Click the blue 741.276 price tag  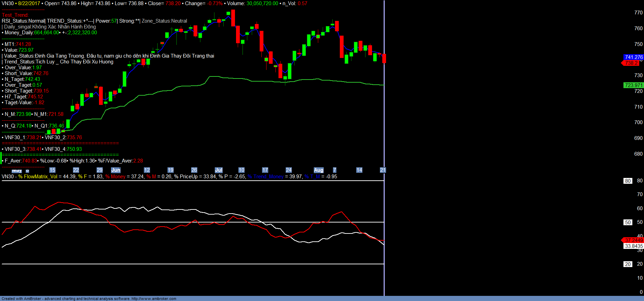tap(633, 57)
